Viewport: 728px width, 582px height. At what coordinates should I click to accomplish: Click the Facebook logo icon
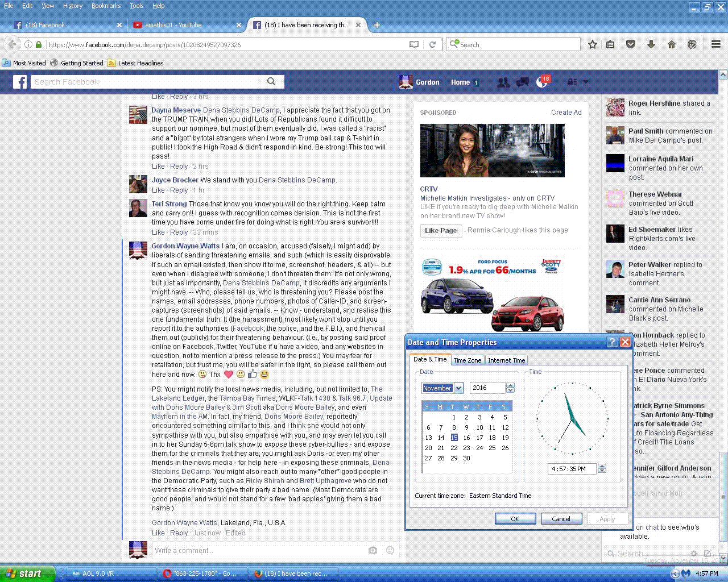pyautogui.click(x=20, y=82)
